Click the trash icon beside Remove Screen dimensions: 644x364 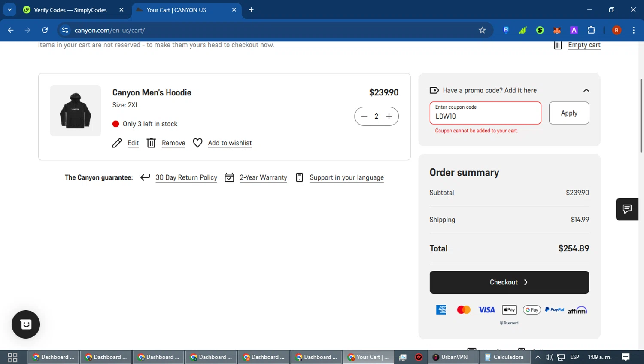(151, 143)
